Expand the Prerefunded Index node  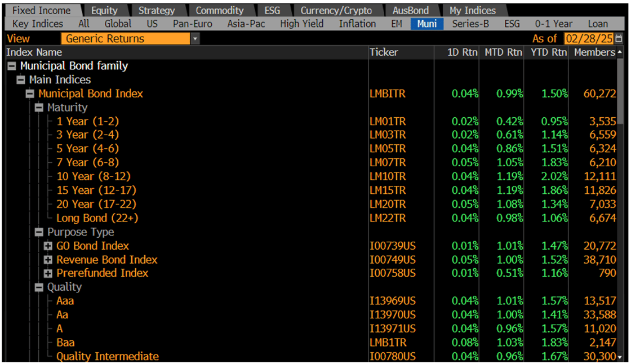48,273
